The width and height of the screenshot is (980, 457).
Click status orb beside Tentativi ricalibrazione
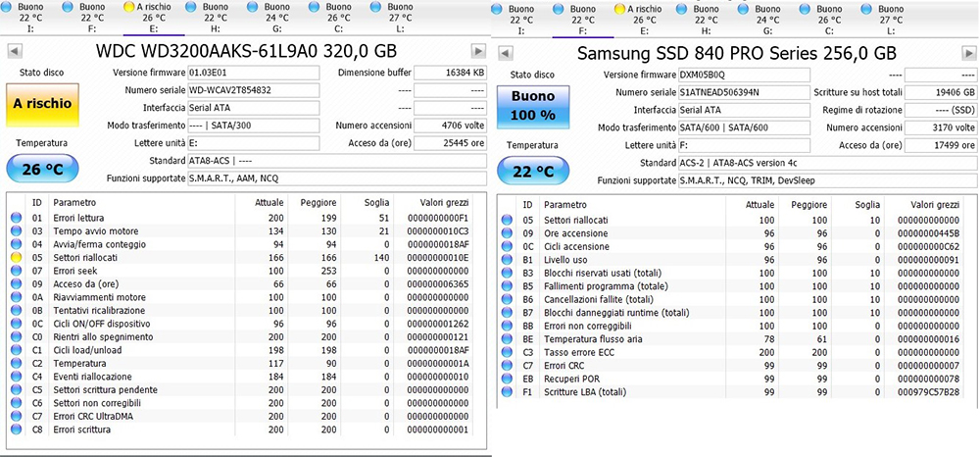pyautogui.click(x=16, y=311)
